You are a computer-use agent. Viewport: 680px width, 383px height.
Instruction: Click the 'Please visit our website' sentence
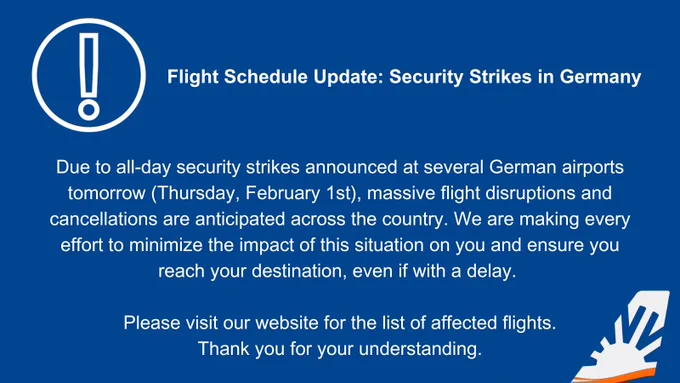click(221, 323)
